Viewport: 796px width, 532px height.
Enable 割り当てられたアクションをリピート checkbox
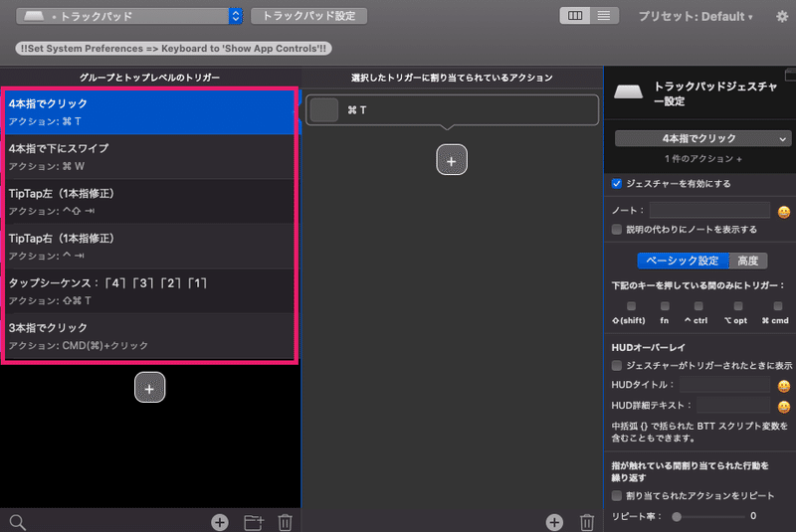616,496
